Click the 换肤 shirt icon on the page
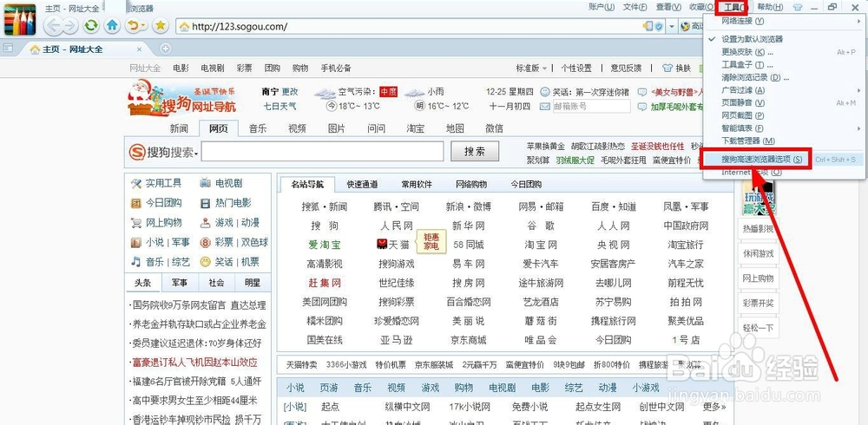This screenshot has width=868, height=425. point(667,68)
